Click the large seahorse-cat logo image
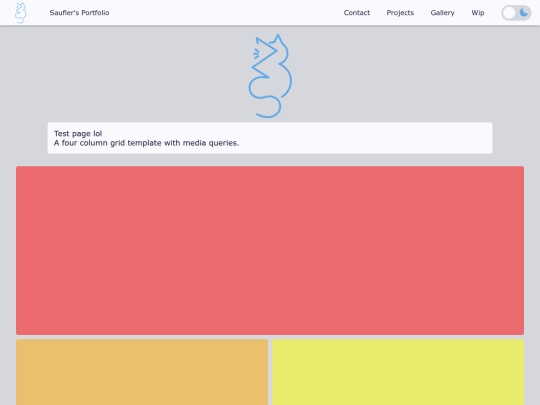 [x=270, y=76]
